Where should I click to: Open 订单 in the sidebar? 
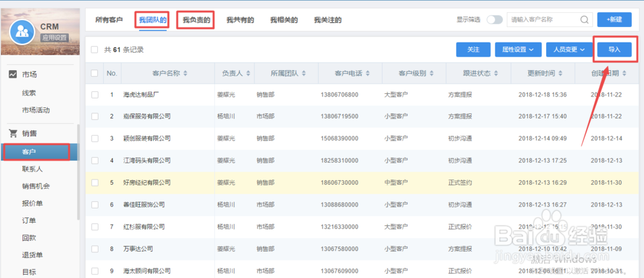[29, 221]
